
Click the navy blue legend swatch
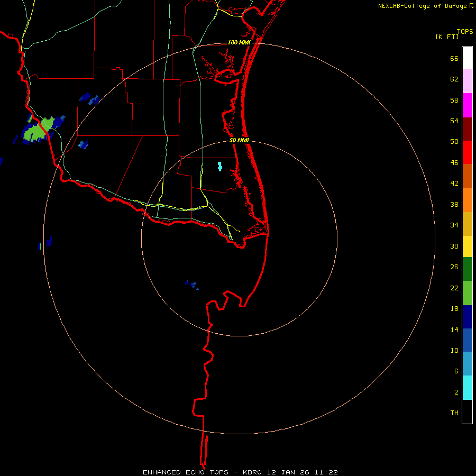(x=467, y=317)
